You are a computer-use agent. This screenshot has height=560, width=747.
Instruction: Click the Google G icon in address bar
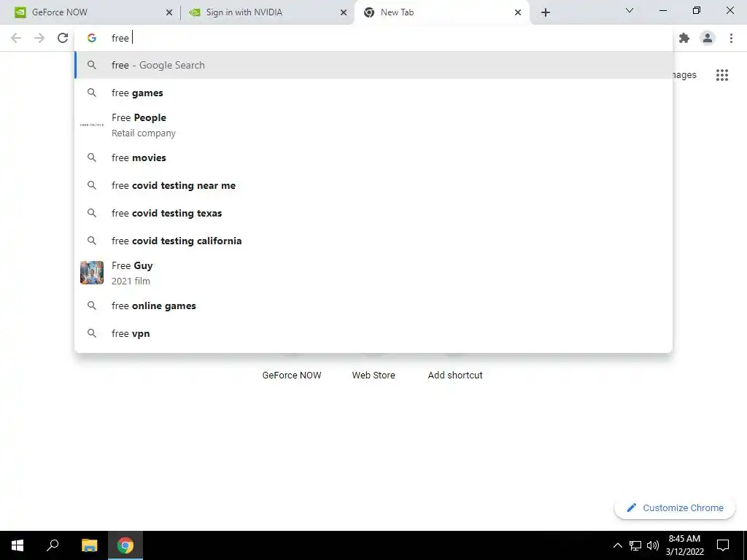click(92, 38)
